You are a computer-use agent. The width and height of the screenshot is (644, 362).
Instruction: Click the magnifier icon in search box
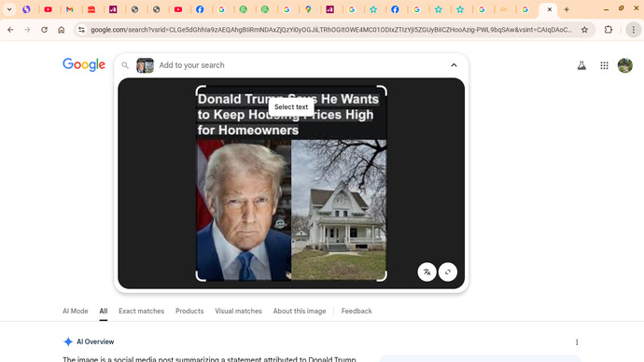click(x=125, y=65)
